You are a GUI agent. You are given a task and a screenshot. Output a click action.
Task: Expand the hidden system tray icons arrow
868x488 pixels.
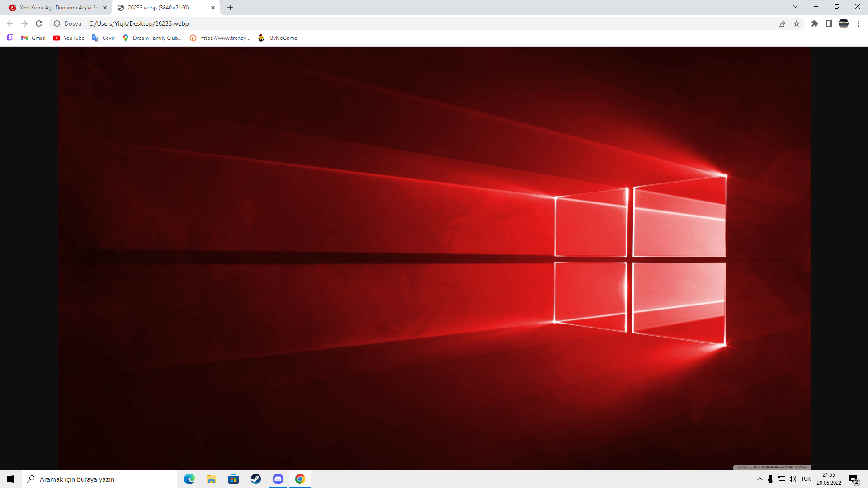coord(760,479)
